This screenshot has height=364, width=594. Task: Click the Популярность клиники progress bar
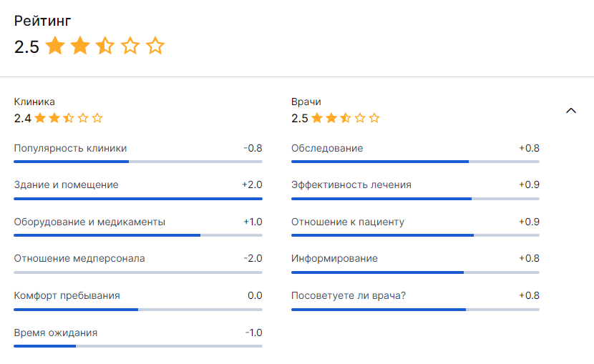click(138, 162)
